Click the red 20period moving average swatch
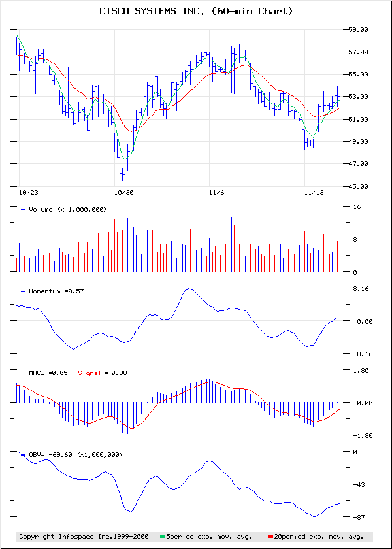Viewport: 392px width, 549px height. click(270, 537)
